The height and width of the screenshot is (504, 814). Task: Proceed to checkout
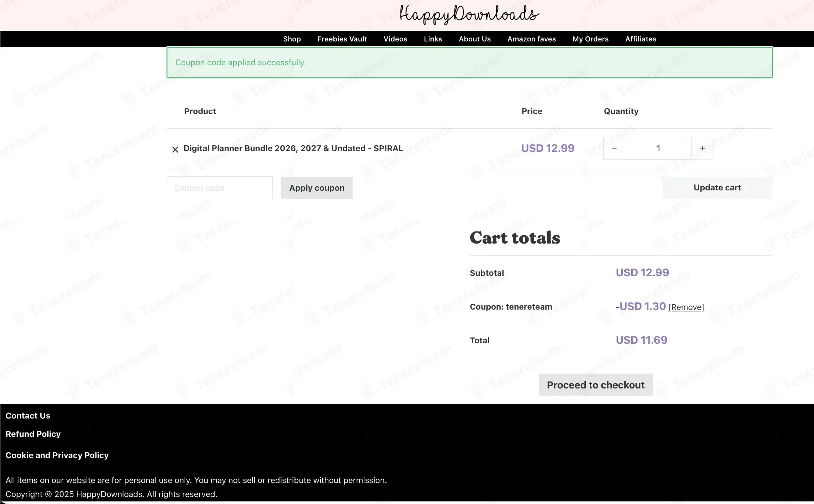[596, 385]
